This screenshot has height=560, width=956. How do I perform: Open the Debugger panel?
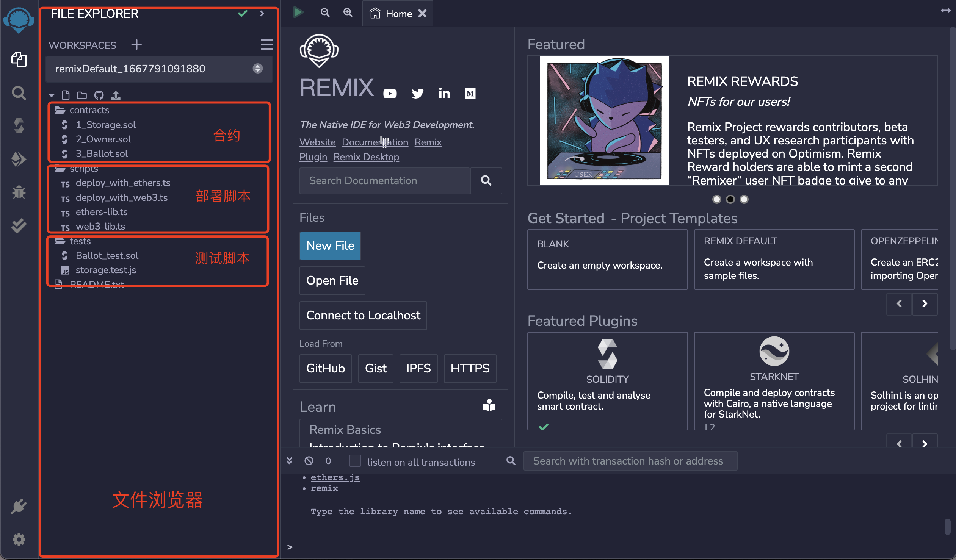click(19, 192)
